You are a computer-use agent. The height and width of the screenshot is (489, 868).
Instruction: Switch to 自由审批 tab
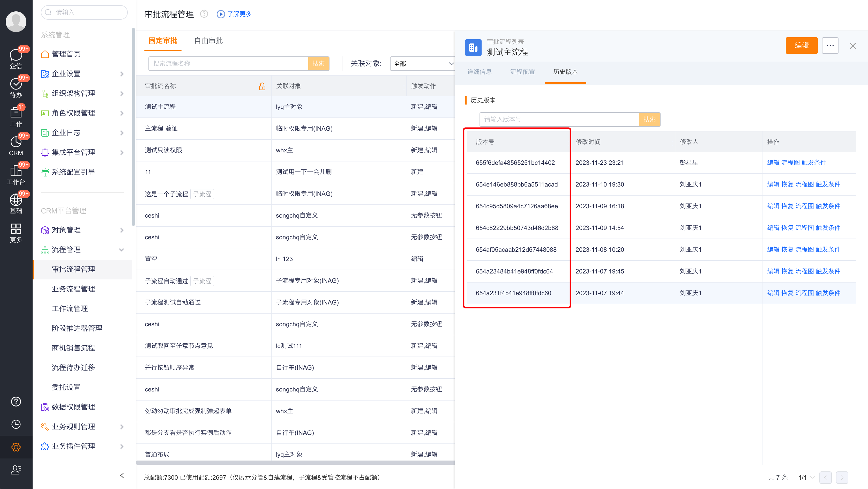click(x=208, y=41)
